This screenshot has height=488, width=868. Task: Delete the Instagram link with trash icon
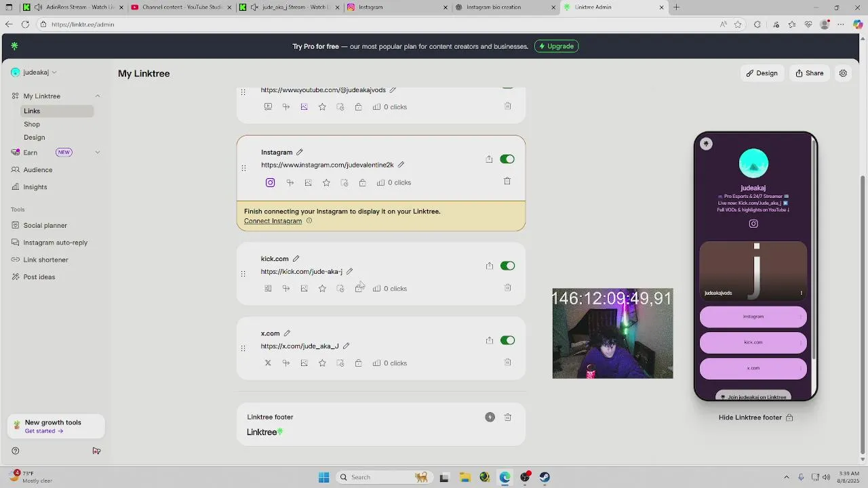507,181
